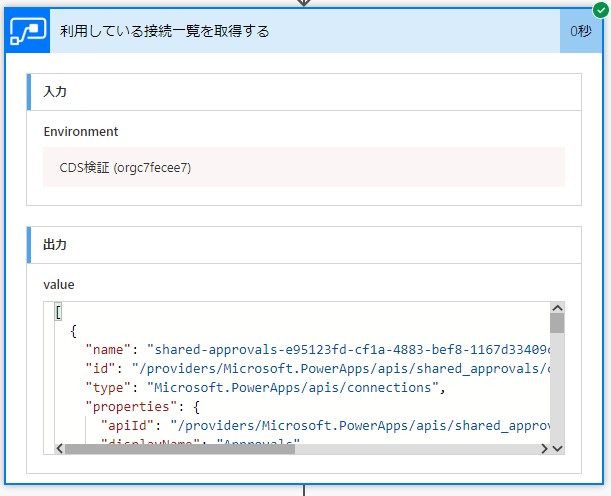Viewport: 611px width, 496px height.
Task: Click the "Microsoft.PowerApps/apis/connections" value
Action: point(293,387)
